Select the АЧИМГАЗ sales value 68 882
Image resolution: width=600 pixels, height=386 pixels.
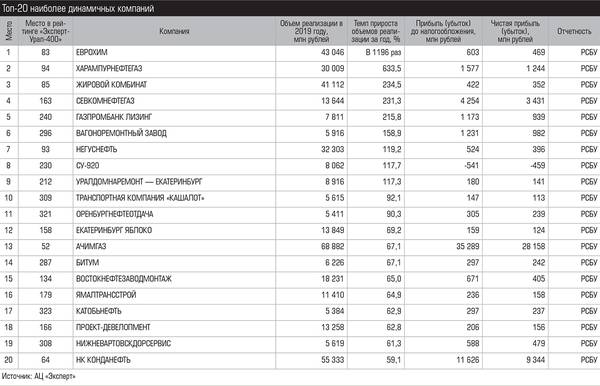pos(333,246)
